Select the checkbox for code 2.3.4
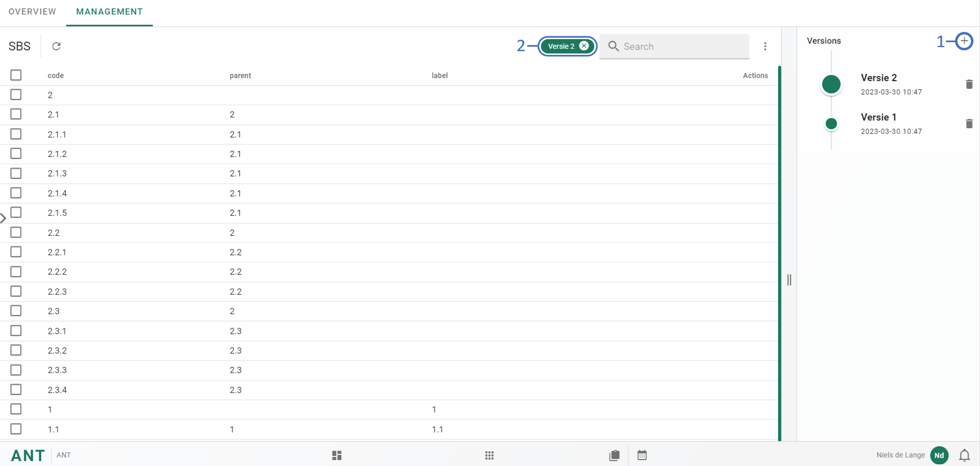 coord(16,390)
